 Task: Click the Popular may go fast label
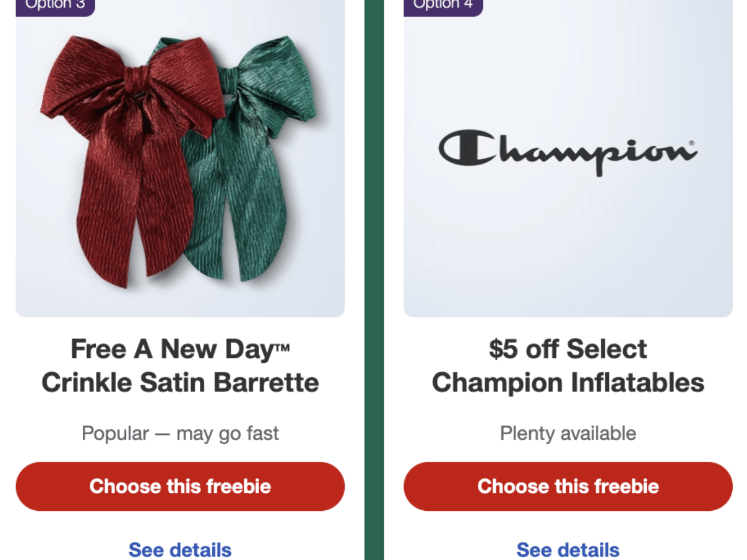pos(180,433)
